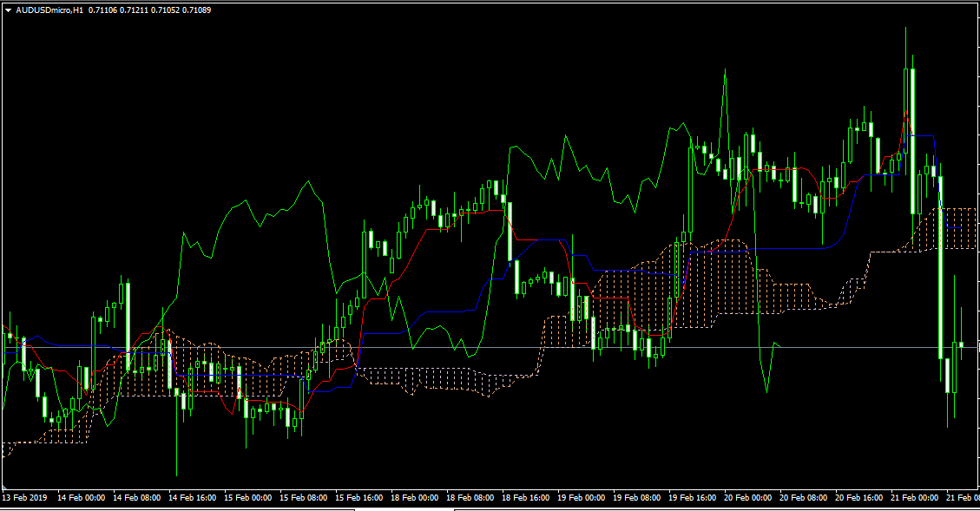Click the 18 Feb 16:00 time label
The height and width of the screenshot is (511, 980).
point(525,498)
